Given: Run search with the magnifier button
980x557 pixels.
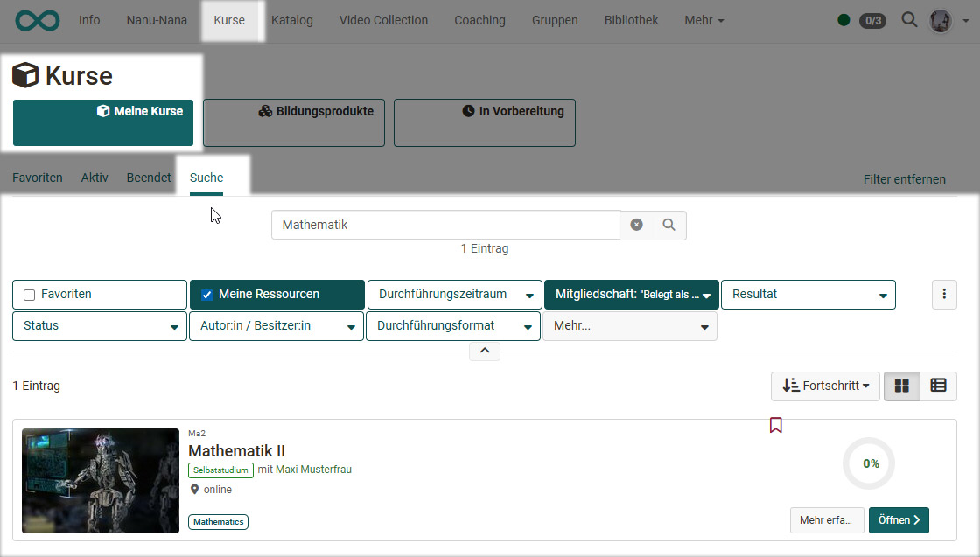Looking at the screenshot, I should [669, 225].
